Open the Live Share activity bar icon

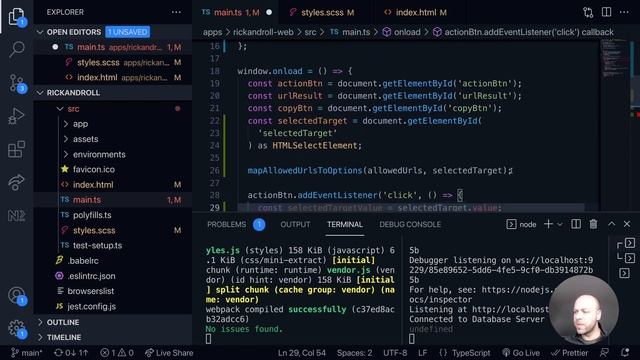pyautogui.click(x=16, y=182)
